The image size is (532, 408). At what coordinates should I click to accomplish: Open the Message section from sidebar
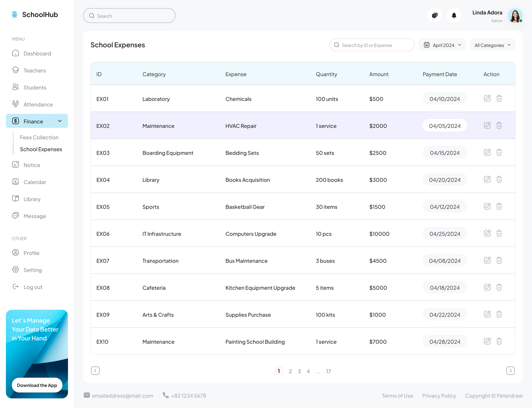click(x=35, y=216)
